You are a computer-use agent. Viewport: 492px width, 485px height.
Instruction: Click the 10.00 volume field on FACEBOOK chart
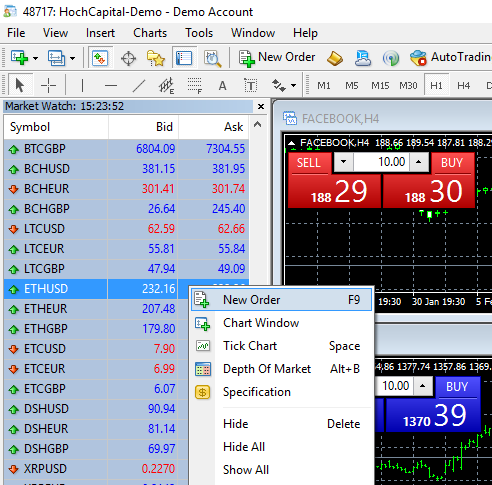click(x=381, y=162)
